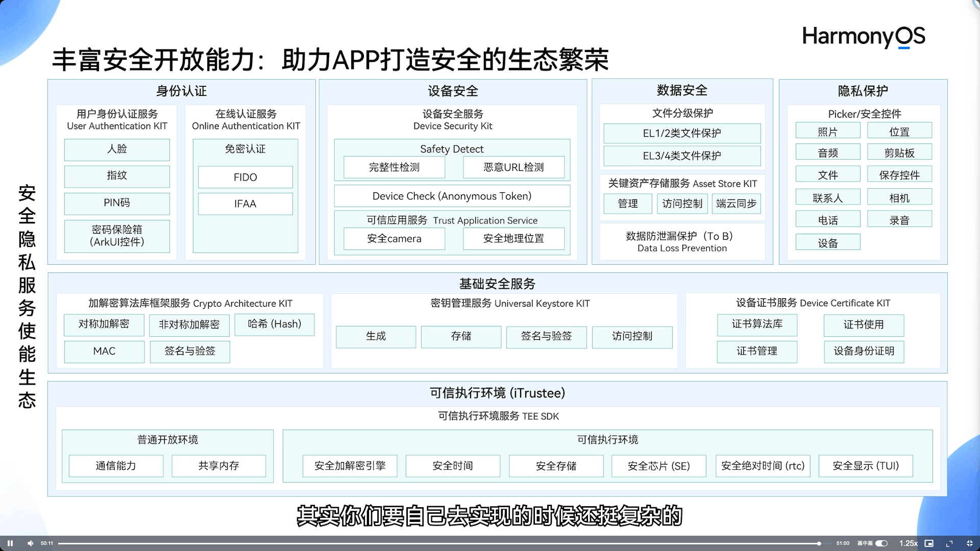Open the 1.25x playback speed menu
980x551 pixels.
(908, 543)
